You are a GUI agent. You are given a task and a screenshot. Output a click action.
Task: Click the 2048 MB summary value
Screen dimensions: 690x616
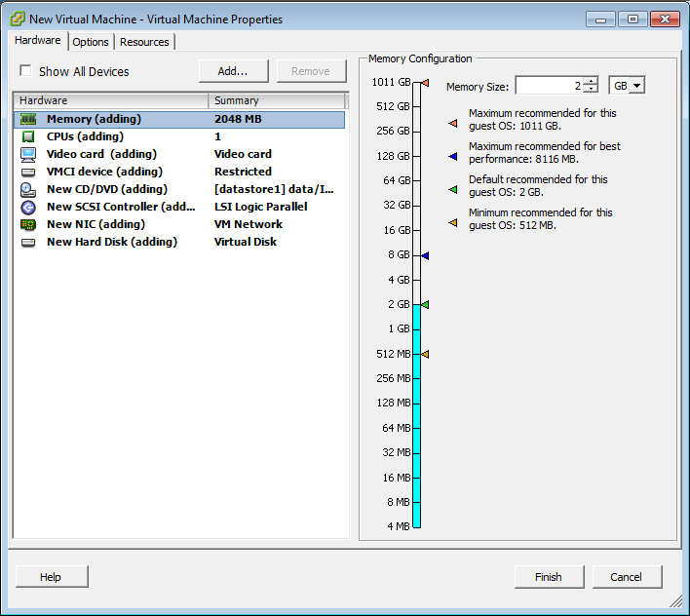(238, 119)
